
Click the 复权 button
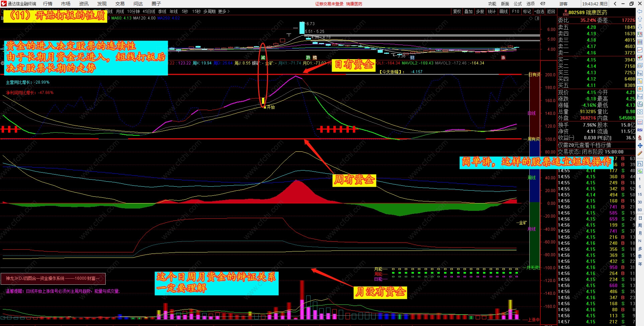pos(457,11)
